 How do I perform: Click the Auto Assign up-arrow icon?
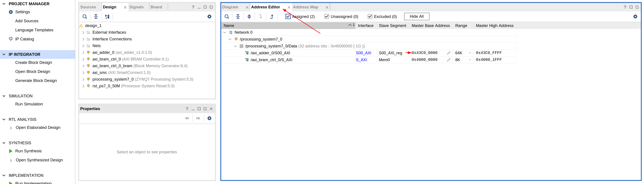coord(272,16)
